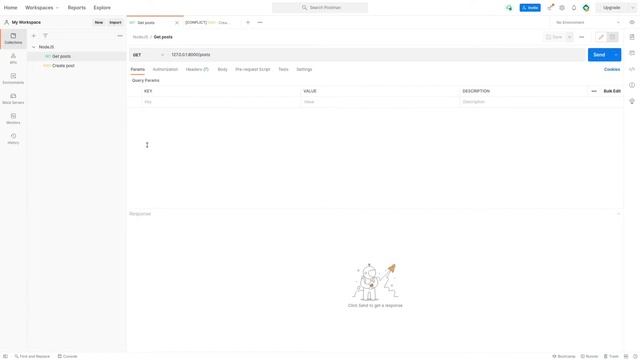
Task: Open request three-dot options next to Save
Action: click(582, 37)
